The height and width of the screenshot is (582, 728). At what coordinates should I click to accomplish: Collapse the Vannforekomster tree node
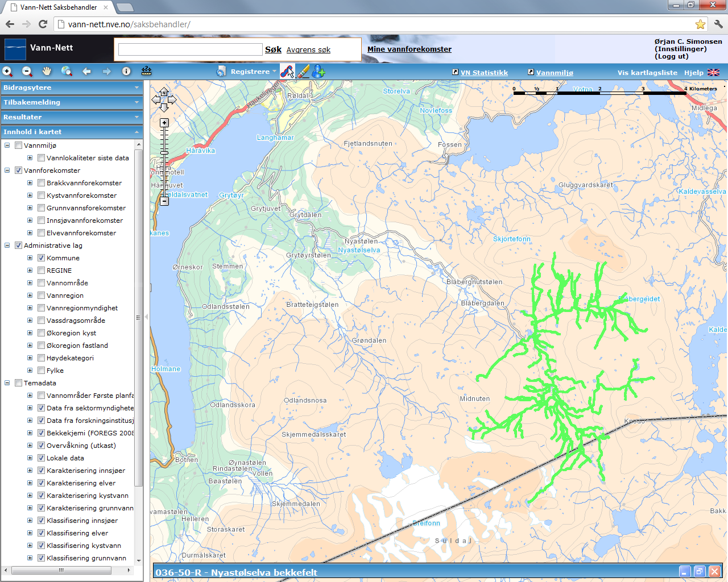click(x=7, y=171)
